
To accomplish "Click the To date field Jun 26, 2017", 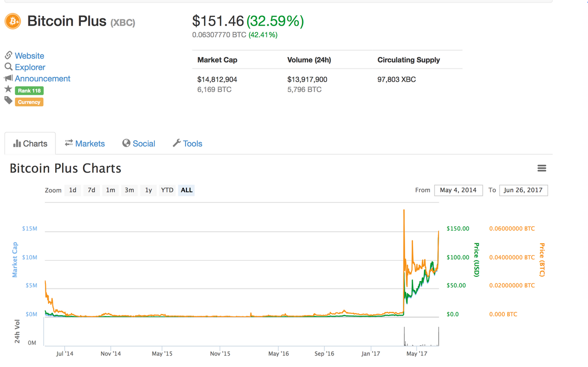I will [x=523, y=190].
